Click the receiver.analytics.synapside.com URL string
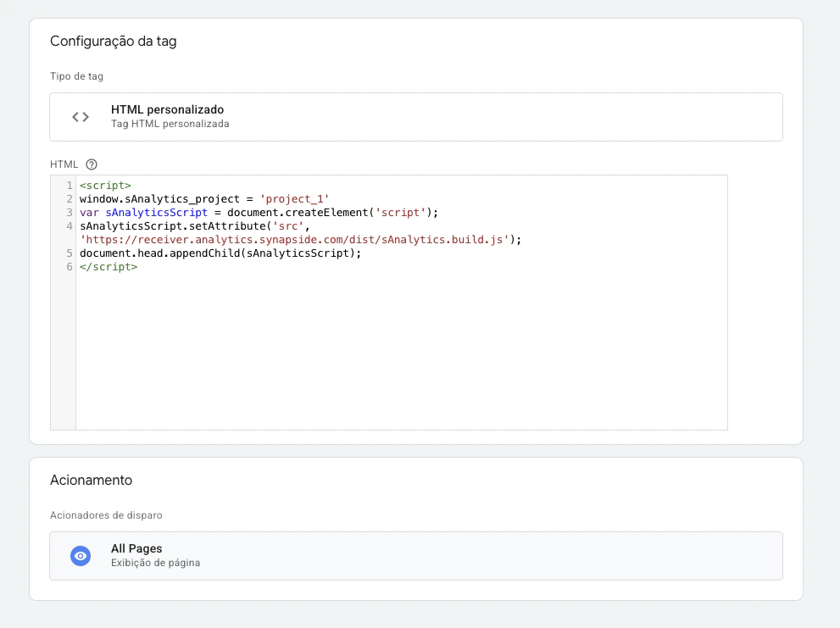The height and width of the screenshot is (628, 840). click(x=294, y=240)
